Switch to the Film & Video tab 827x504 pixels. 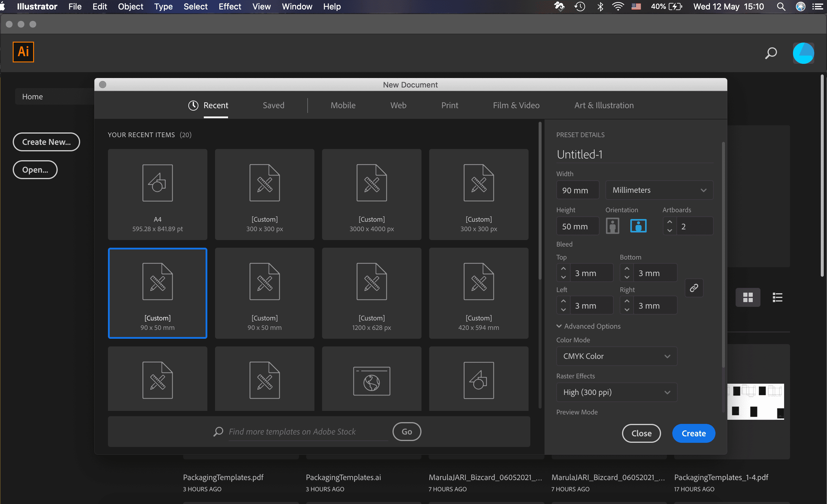pos(516,105)
